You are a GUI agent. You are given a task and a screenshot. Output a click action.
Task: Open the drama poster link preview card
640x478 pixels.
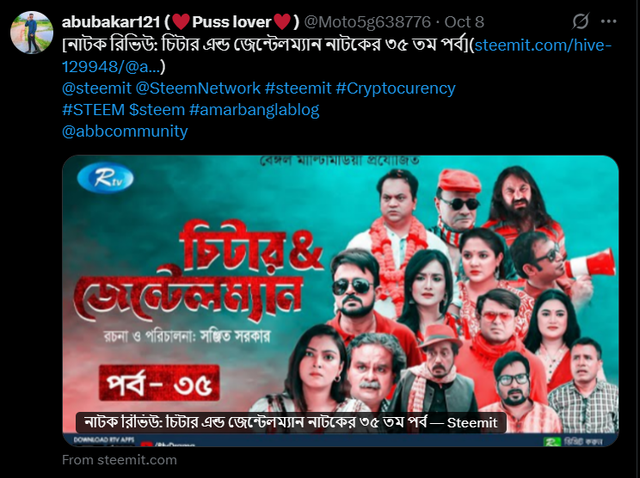tap(340, 300)
